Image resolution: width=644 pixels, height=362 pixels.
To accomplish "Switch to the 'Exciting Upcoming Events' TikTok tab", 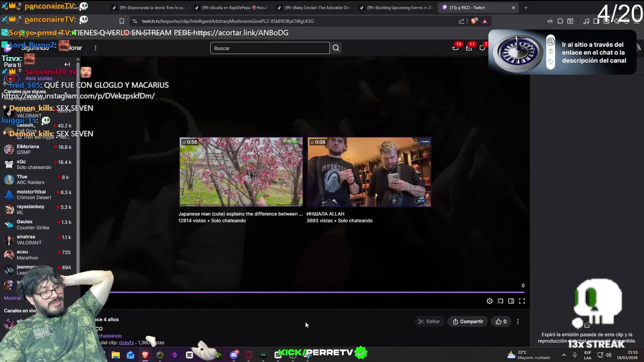I will (x=396, y=8).
